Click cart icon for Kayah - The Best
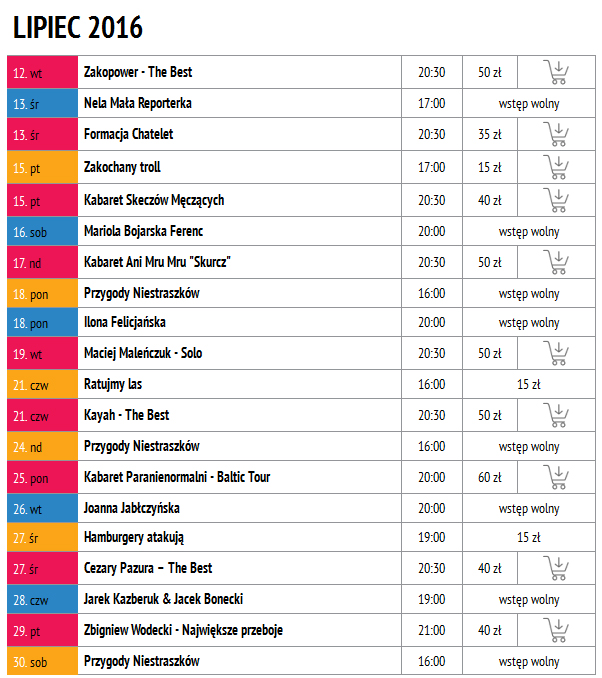602x678 pixels. click(x=556, y=415)
